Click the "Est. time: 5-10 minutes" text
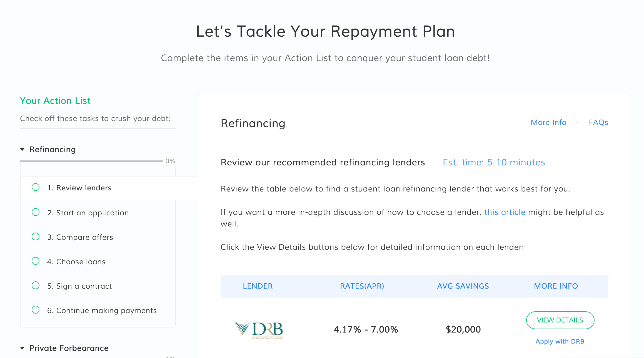 494,162
